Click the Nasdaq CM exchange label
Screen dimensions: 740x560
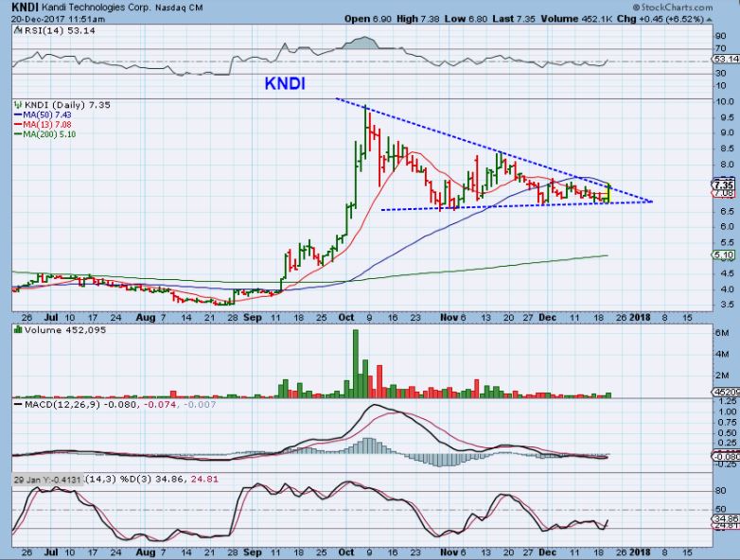pos(178,8)
